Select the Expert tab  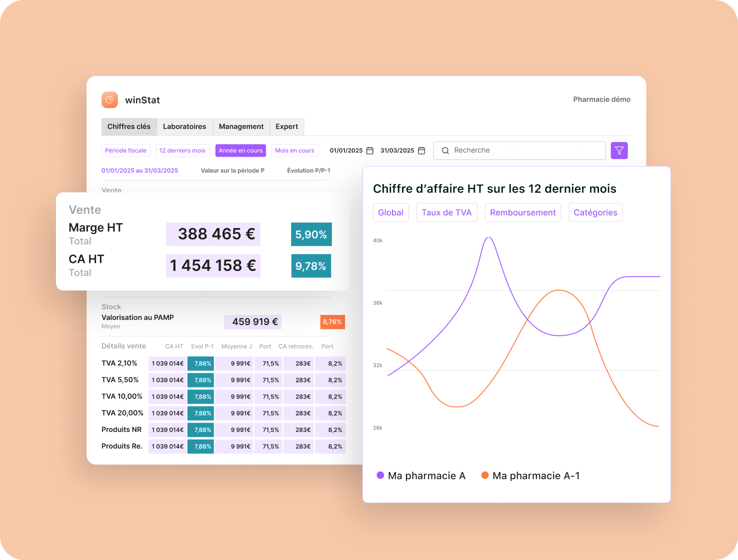tap(286, 126)
